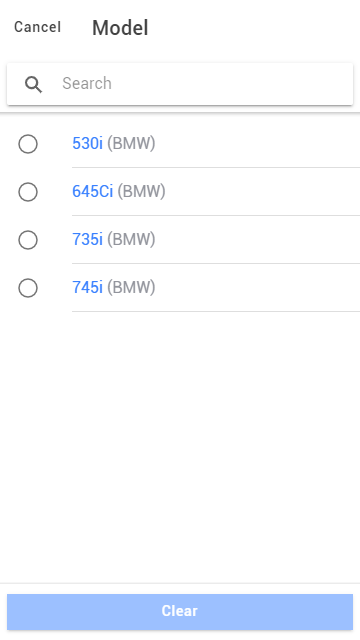Click the (BMW) label beside 735i
Screen dimensions: 360x640
point(131,239)
